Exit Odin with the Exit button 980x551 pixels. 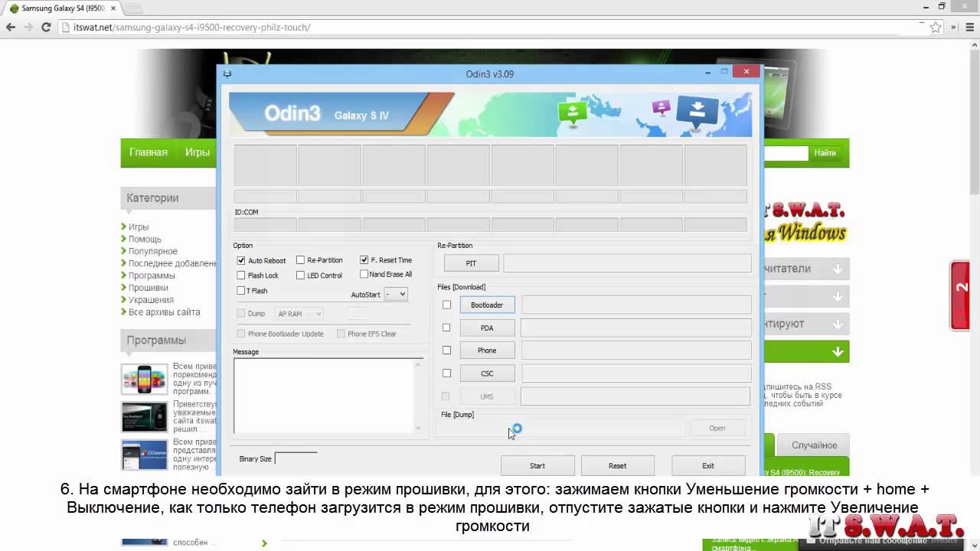(x=708, y=465)
